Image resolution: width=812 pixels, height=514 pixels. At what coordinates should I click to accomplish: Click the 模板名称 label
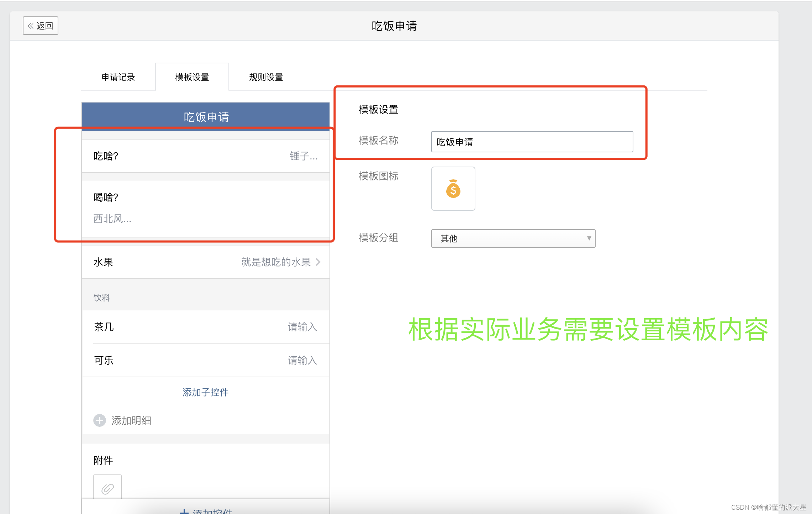coord(379,141)
